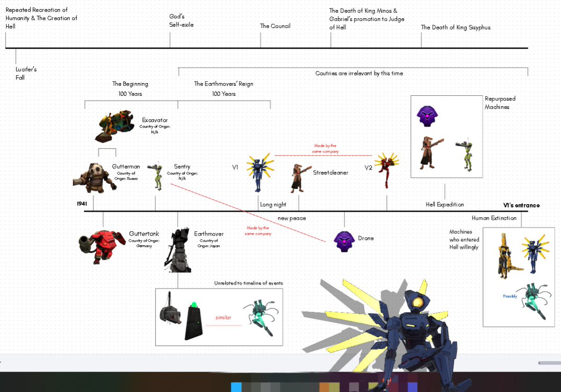Screen dimensions: 561x392
Task: Click the Sentry image beside the Sentry label
Action: pyautogui.click(x=156, y=177)
